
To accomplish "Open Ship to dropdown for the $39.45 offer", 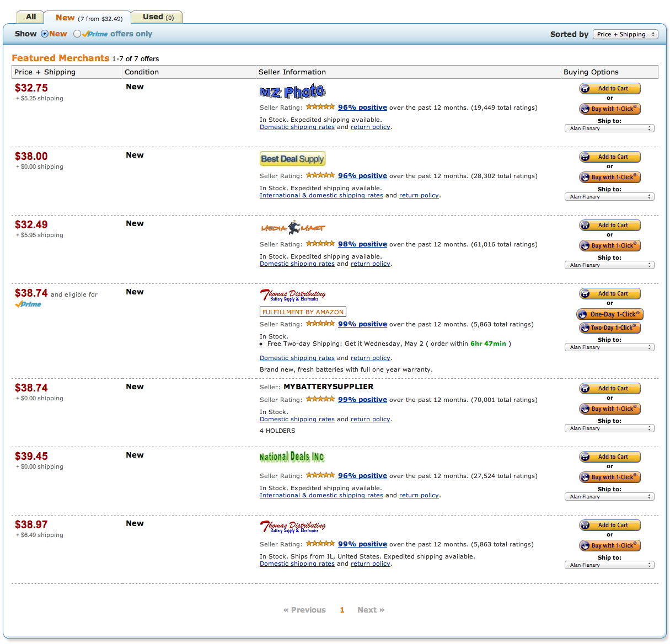I will point(609,497).
